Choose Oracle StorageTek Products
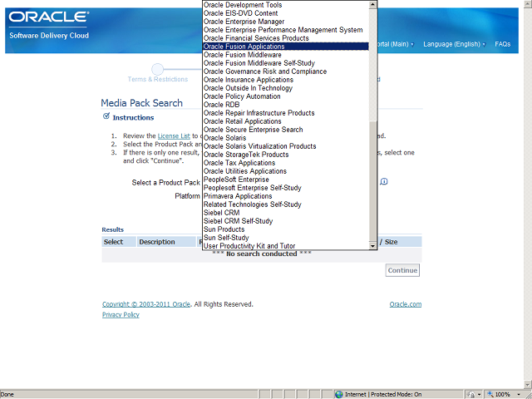Viewport: 532px width, 399px height. 286,155
